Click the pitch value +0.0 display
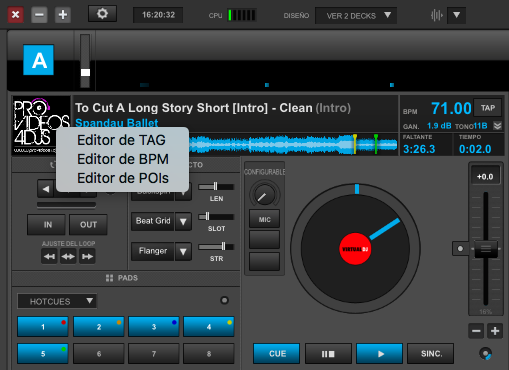 (485, 176)
